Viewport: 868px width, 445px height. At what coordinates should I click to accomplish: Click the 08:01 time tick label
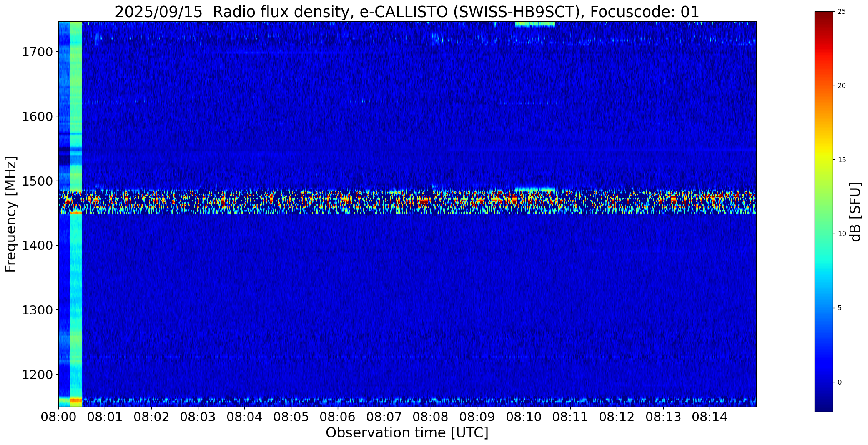click(x=105, y=417)
